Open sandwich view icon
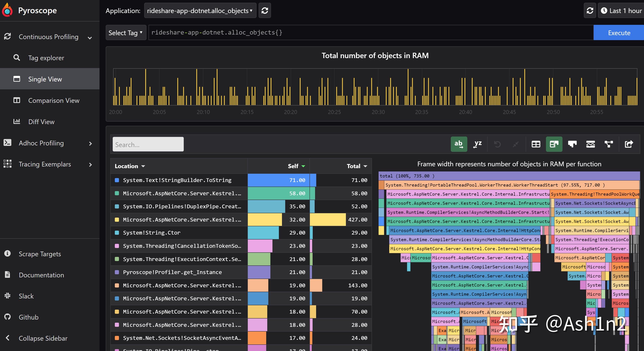 pos(590,144)
